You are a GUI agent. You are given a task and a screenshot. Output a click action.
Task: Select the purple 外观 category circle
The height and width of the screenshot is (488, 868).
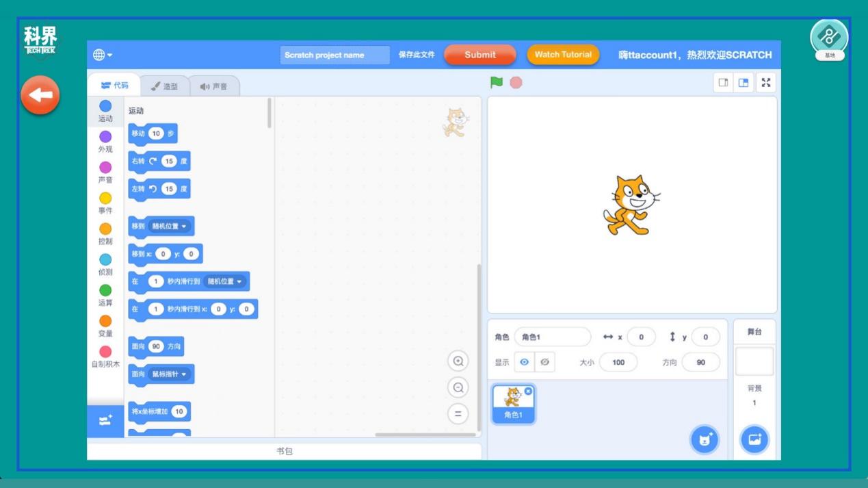[x=105, y=137]
